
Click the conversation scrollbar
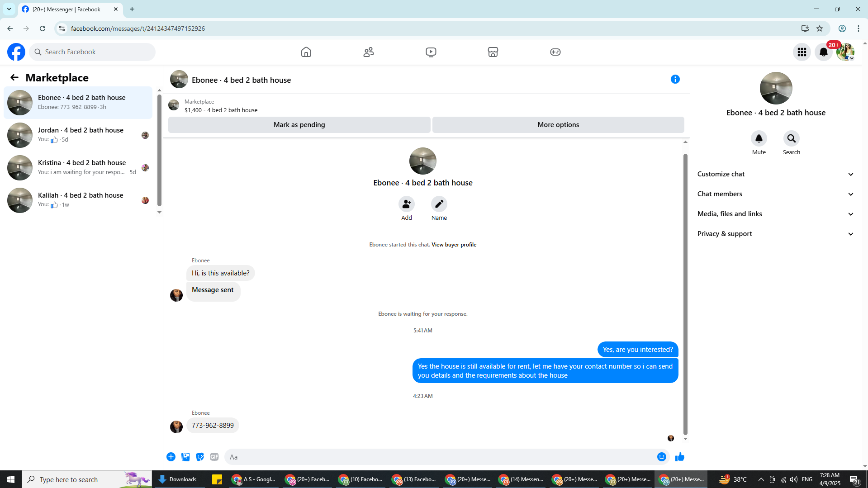(685, 294)
